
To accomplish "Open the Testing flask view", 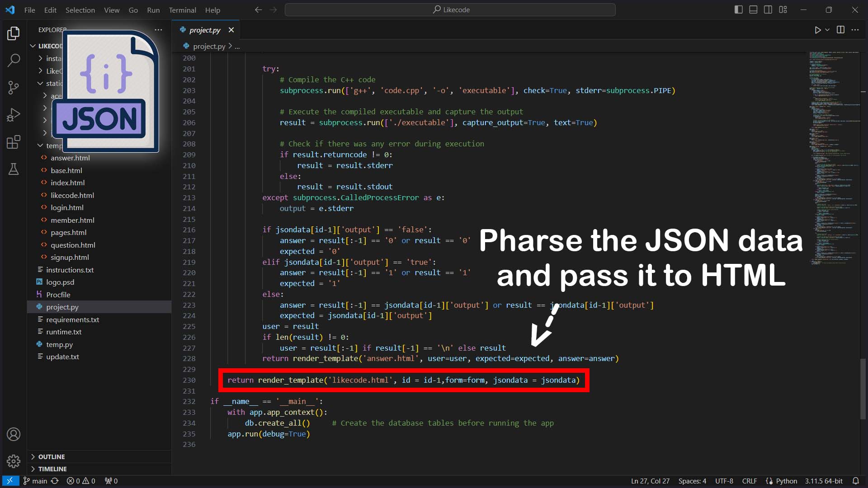I will 14,169.
